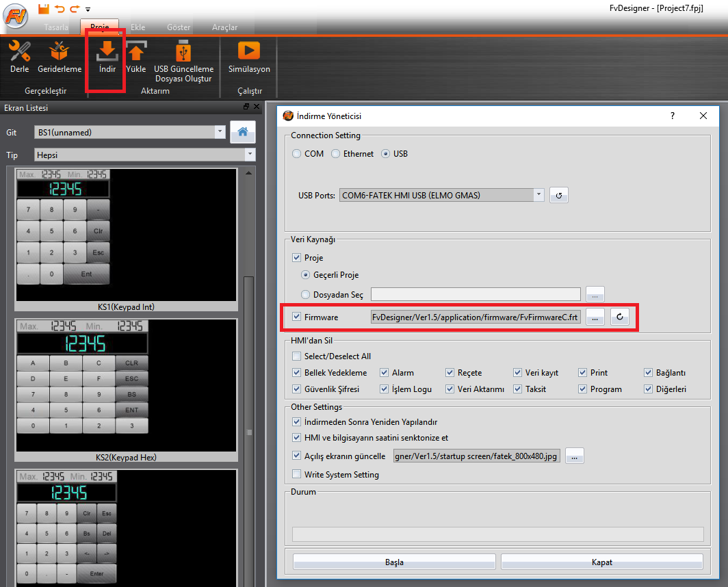The height and width of the screenshot is (587, 728).
Task: Click the Derle compile icon
Action: click(x=19, y=52)
